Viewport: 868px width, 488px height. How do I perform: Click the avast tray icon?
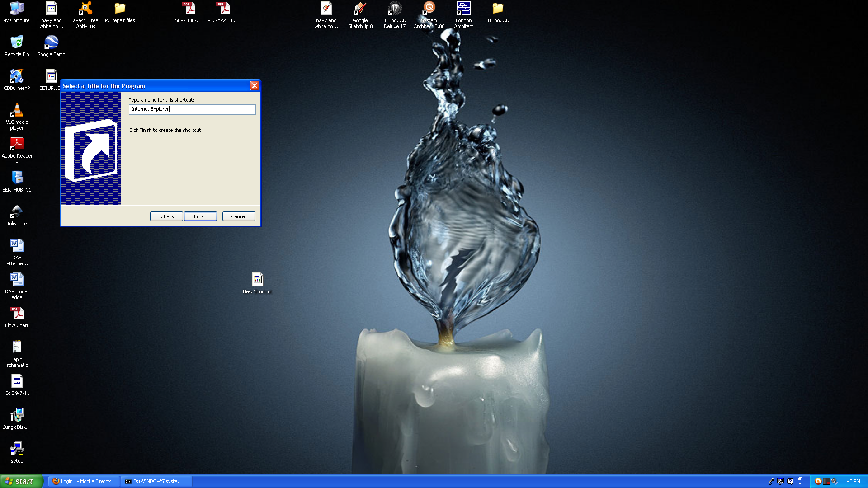818,481
